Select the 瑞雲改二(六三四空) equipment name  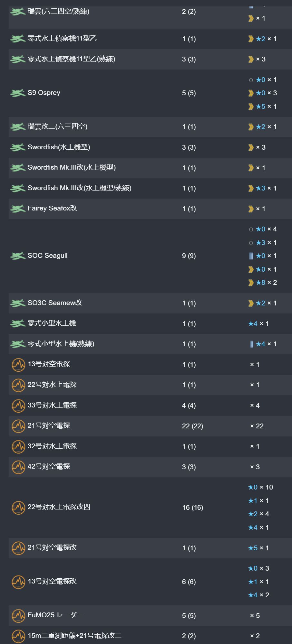pyautogui.click(x=58, y=126)
